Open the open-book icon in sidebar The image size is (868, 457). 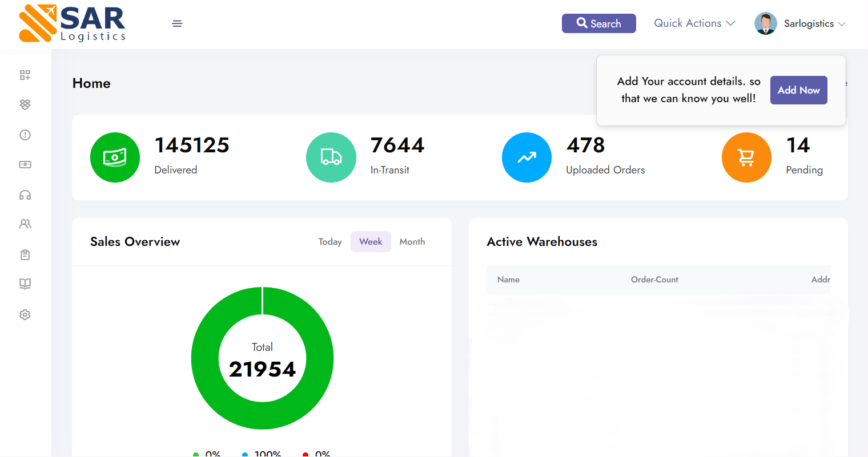pyautogui.click(x=25, y=284)
